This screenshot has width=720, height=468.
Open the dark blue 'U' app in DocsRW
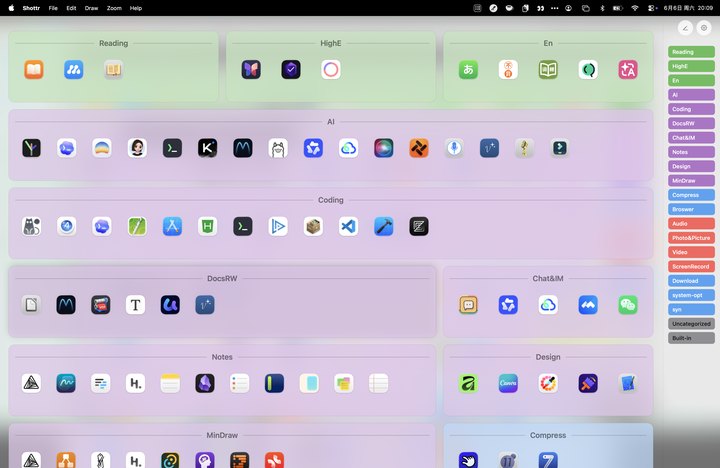170,305
